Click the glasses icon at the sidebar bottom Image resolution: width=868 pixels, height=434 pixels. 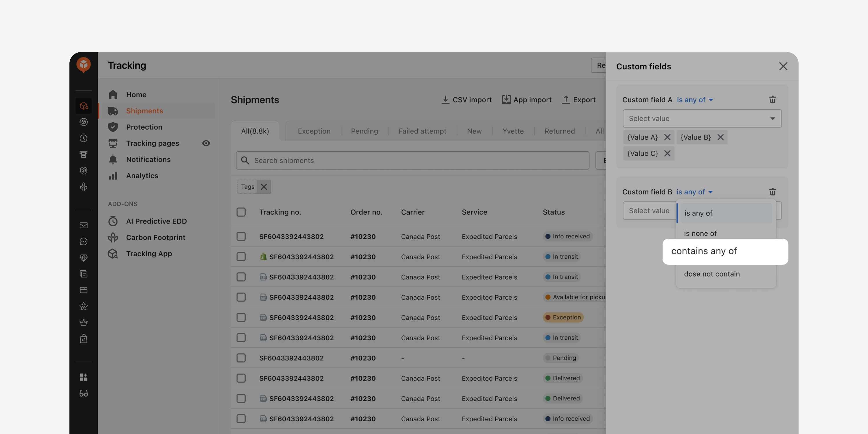click(84, 393)
